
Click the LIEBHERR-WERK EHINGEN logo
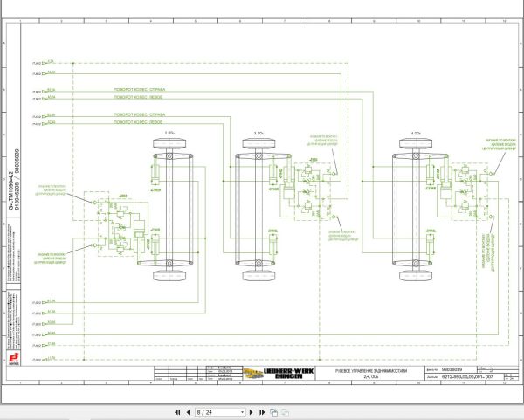tap(288, 374)
